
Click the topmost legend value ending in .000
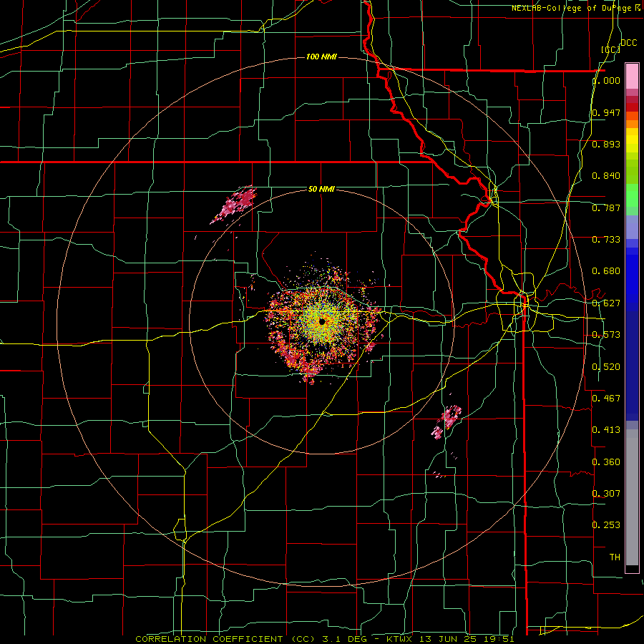tap(606, 80)
